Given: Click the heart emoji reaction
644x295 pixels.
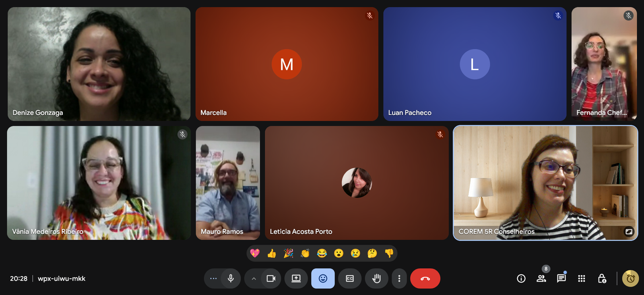Looking at the screenshot, I should [255, 253].
